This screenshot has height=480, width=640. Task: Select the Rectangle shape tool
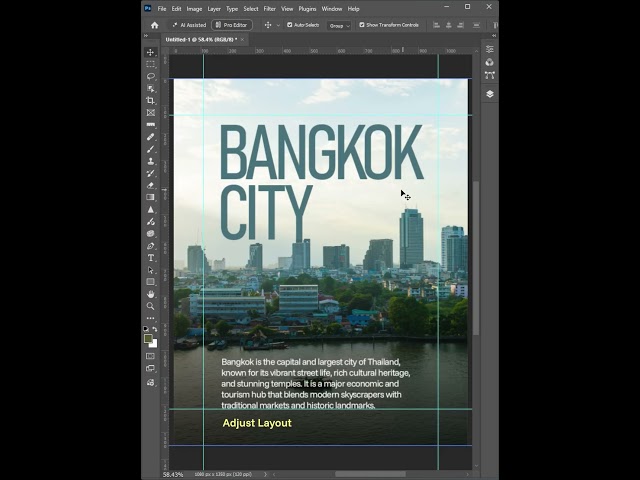click(151, 282)
